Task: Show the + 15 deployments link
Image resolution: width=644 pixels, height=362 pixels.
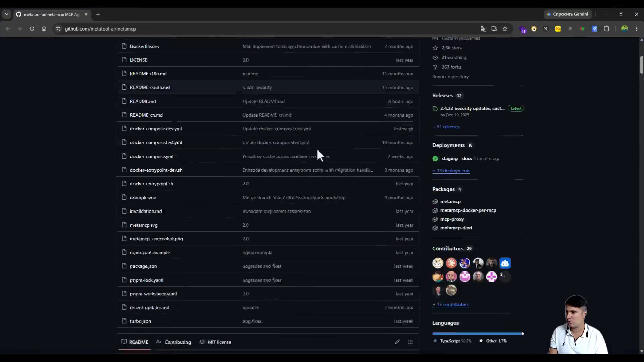Action: point(451,171)
